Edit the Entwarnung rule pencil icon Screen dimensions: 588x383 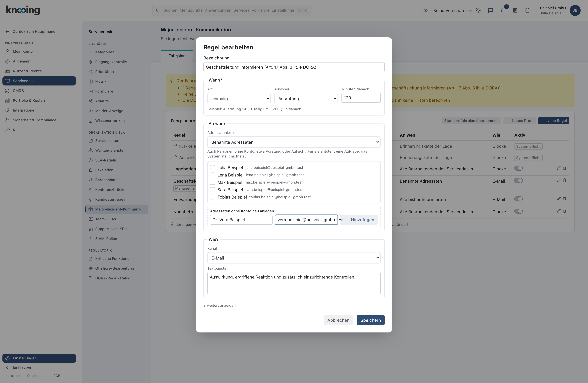(559, 199)
